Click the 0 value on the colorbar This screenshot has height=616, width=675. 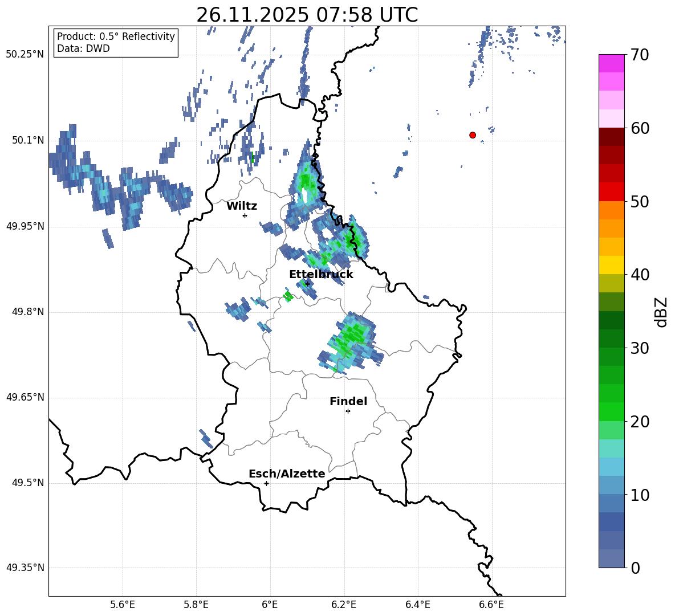pos(635,568)
